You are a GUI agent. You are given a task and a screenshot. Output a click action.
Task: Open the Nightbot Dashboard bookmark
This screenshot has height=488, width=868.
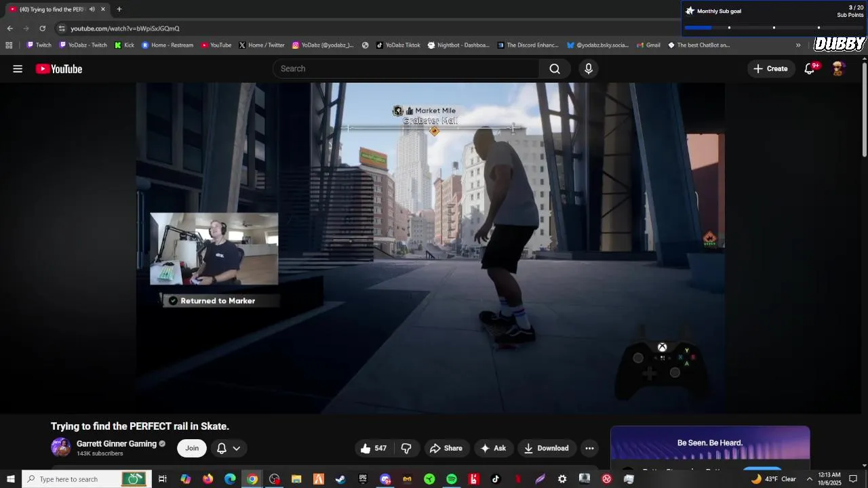(458, 45)
